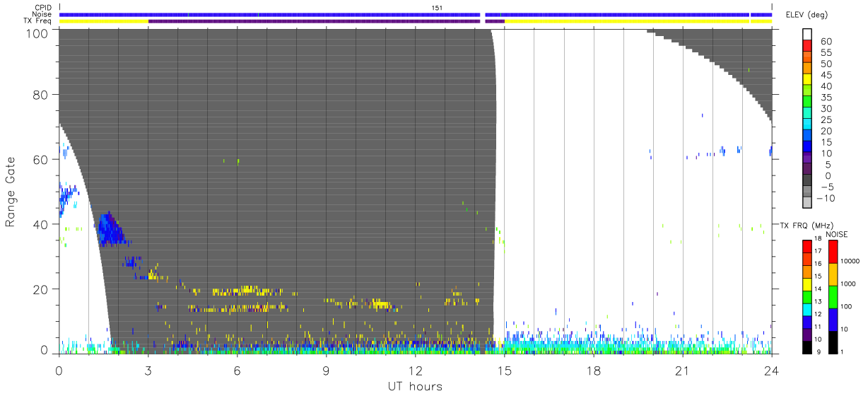Click the 25 label on ELEV colorbar

[826, 120]
